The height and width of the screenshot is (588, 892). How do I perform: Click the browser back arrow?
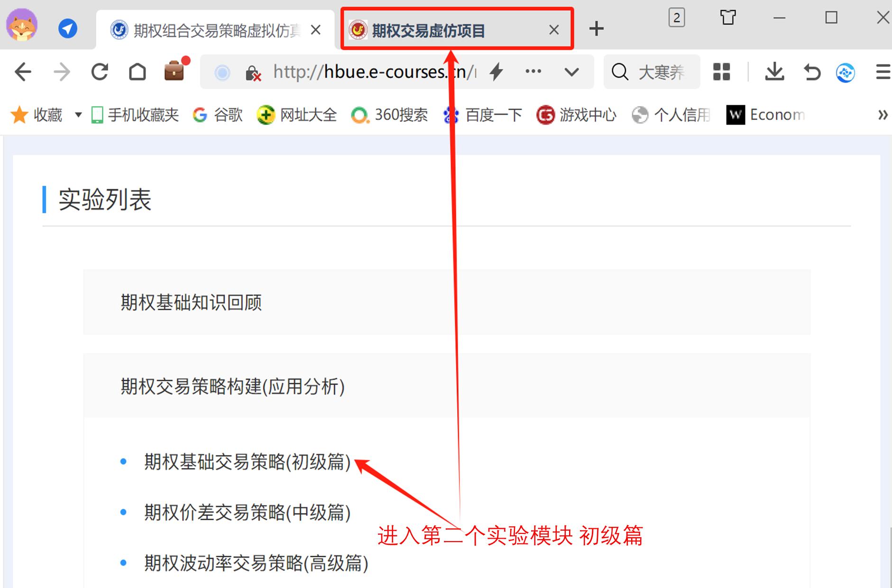[23, 72]
